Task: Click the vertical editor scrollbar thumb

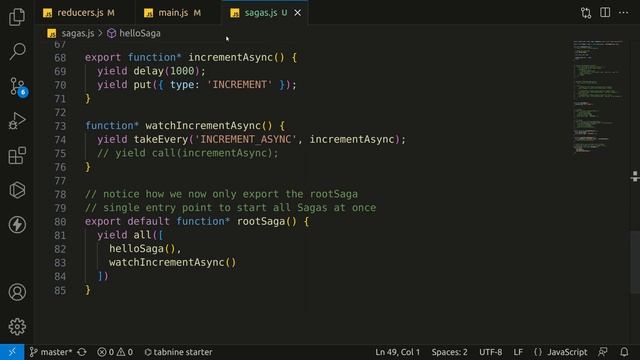Action: 635,262
